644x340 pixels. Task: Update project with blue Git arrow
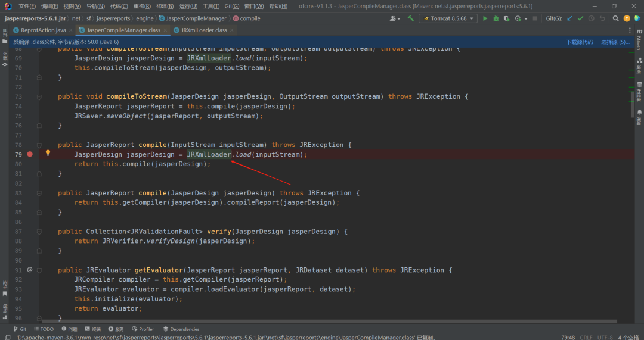569,18
